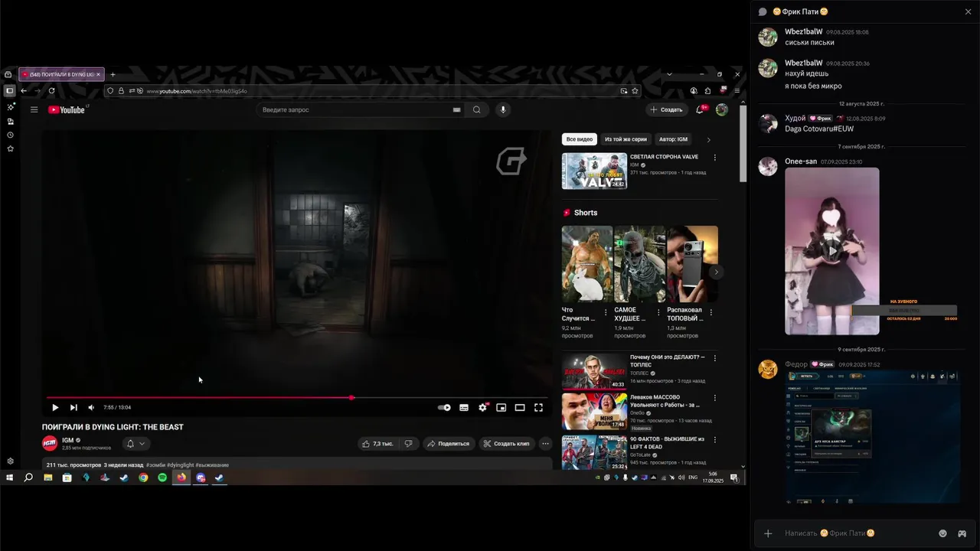Viewport: 980px width, 551px height.
Task: Open the СВЕТЛАЯ СТОРОНА VALVE thumbnail
Action: (x=594, y=171)
